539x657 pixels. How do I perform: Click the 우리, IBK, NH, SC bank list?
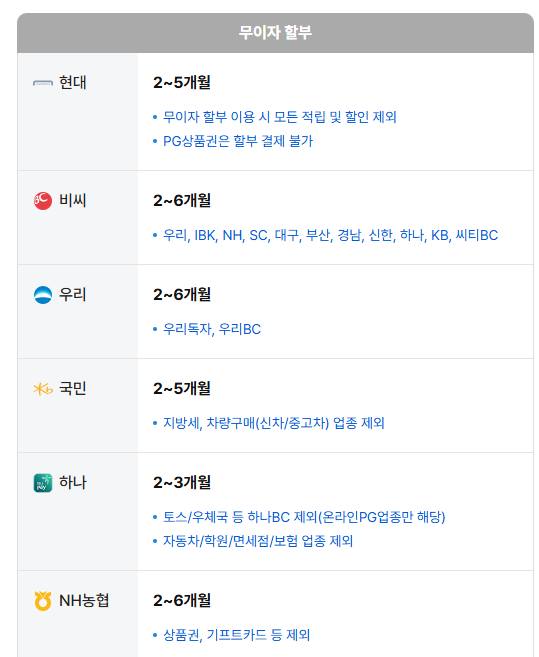click(x=330, y=235)
